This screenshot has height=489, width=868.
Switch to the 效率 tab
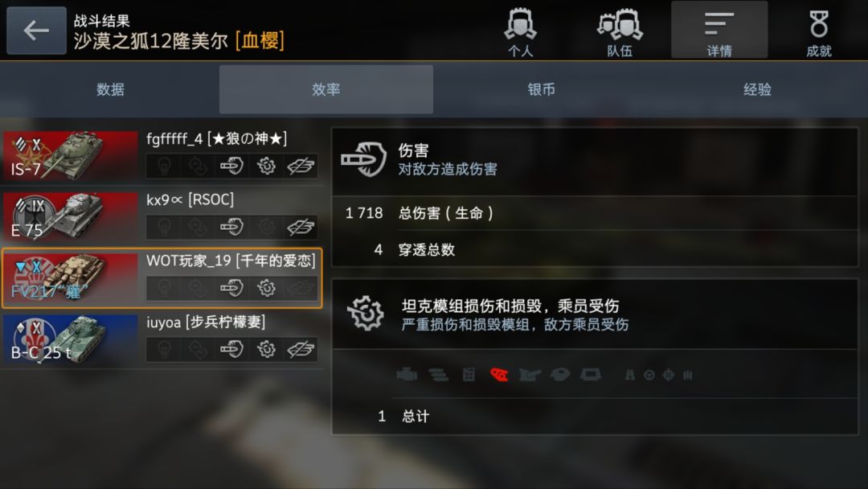click(326, 89)
